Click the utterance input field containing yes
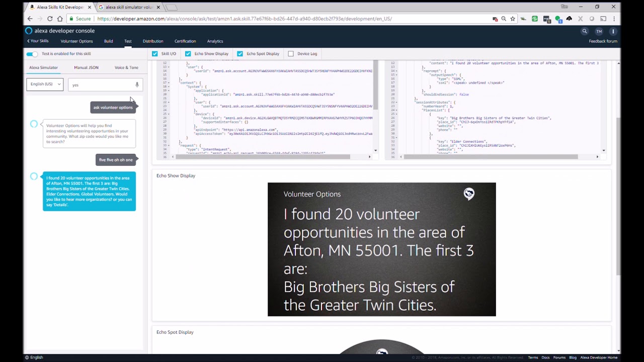 [x=105, y=84]
